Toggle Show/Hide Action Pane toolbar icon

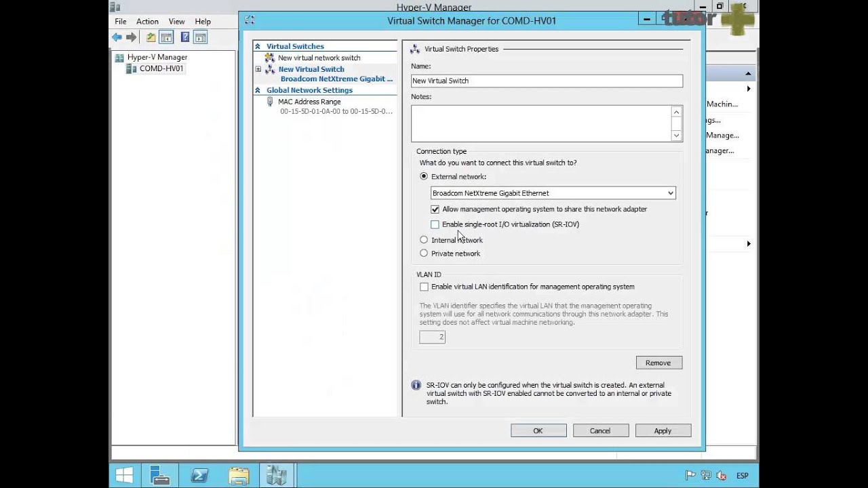200,37
